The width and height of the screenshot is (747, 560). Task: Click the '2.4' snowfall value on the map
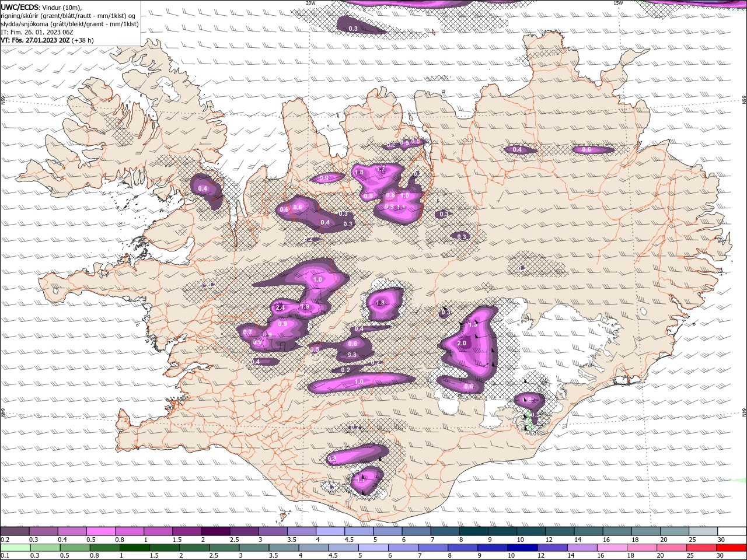(280, 307)
